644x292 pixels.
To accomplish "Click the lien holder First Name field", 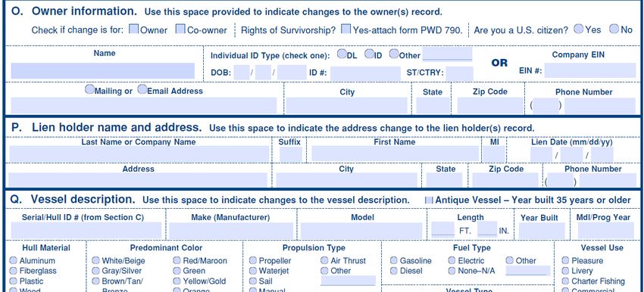I will [395, 154].
